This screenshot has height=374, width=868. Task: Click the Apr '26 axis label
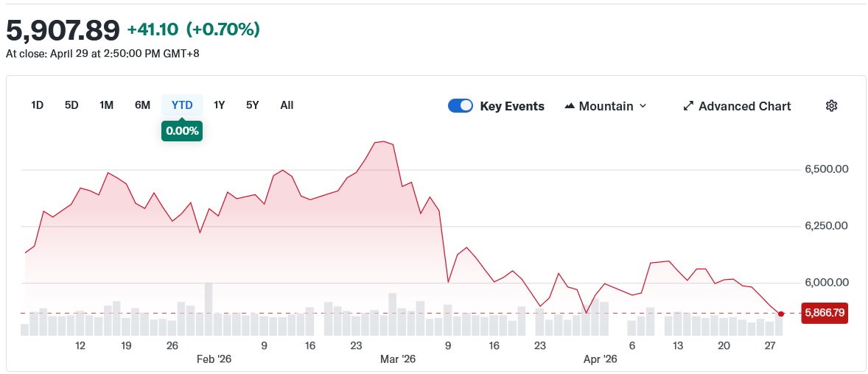click(x=600, y=359)
